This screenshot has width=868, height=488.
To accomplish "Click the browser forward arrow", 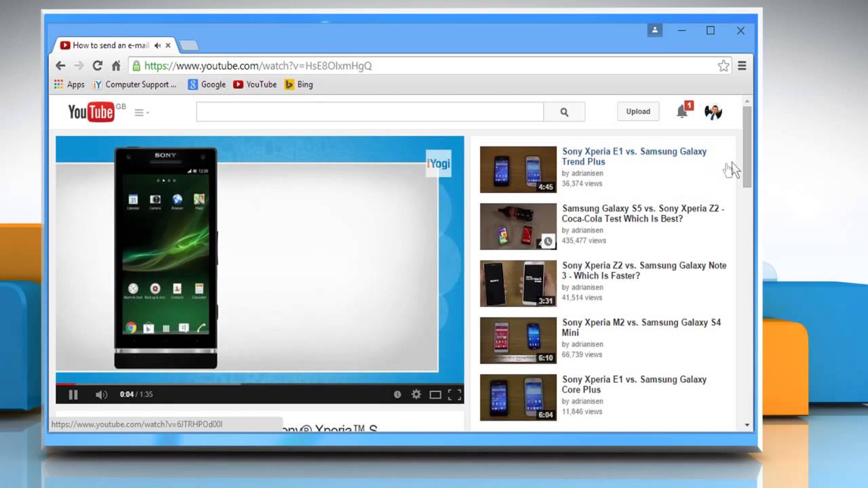I will point(79,66).
